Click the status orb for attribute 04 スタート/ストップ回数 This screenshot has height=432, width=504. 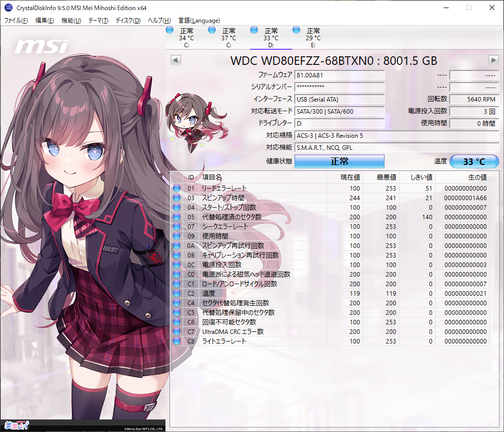pyautogui.click(x=177, y=207)
